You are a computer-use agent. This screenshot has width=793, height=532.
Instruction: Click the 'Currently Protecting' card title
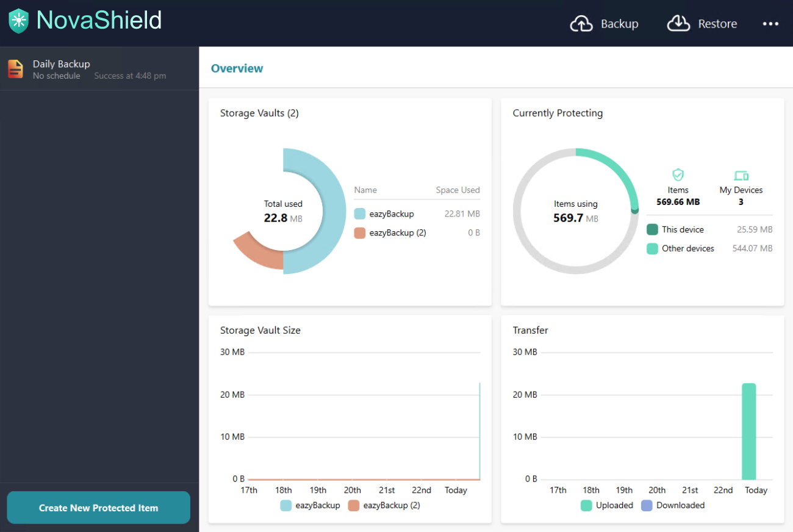point(558,113)
